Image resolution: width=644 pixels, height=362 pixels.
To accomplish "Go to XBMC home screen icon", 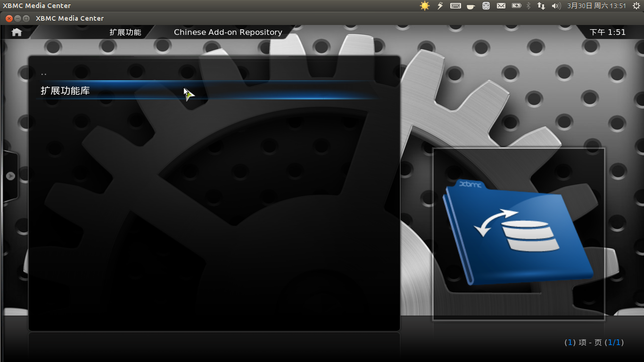I will tap(17, 32).
